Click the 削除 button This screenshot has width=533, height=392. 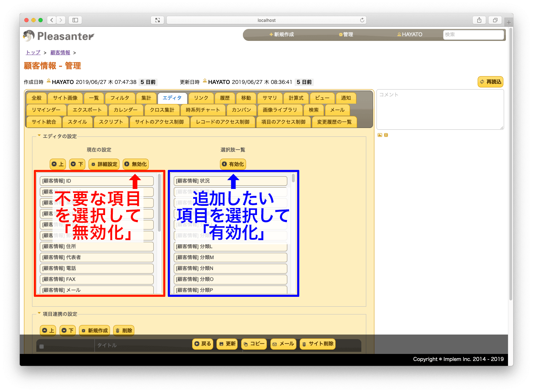coord(124,330)
